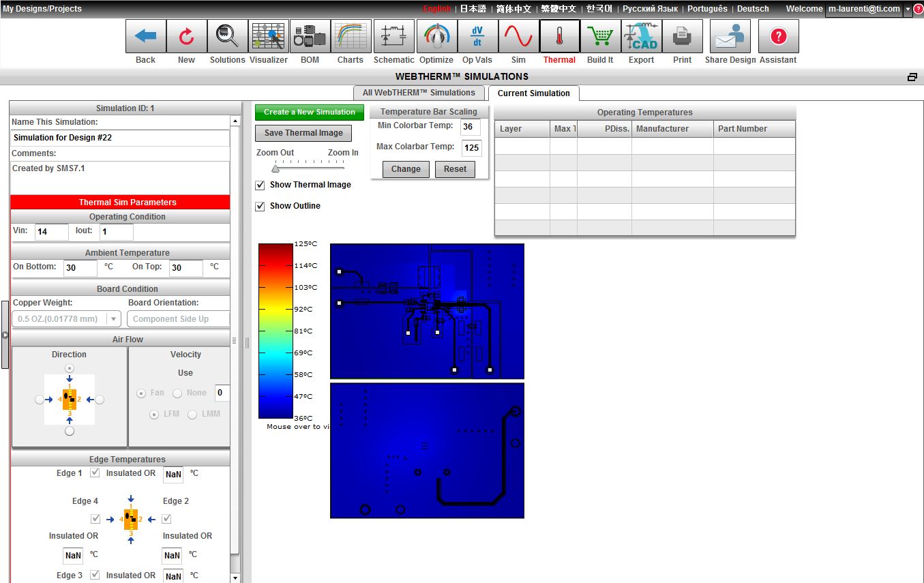The height and width of the screenshot is (583, 924).
Task: Click the Print toolbar icon
Action: 682,36
